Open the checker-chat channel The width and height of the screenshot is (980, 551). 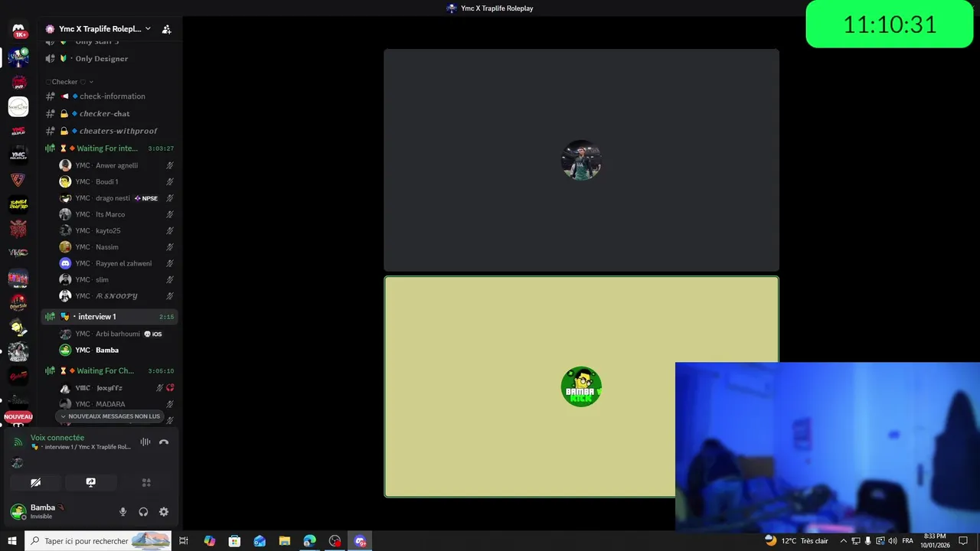111,114
